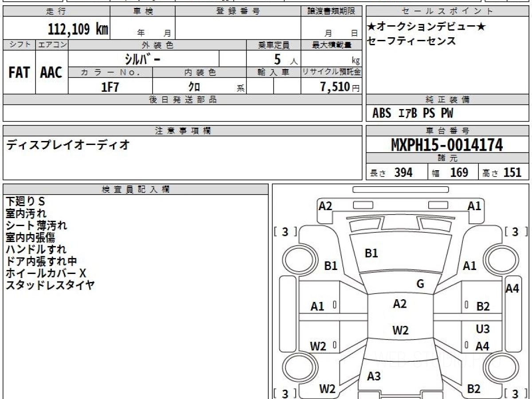Screen dimensions: 532x399
Task: Select the mileage value 112,109 km
Action: [x=78, y=29]
